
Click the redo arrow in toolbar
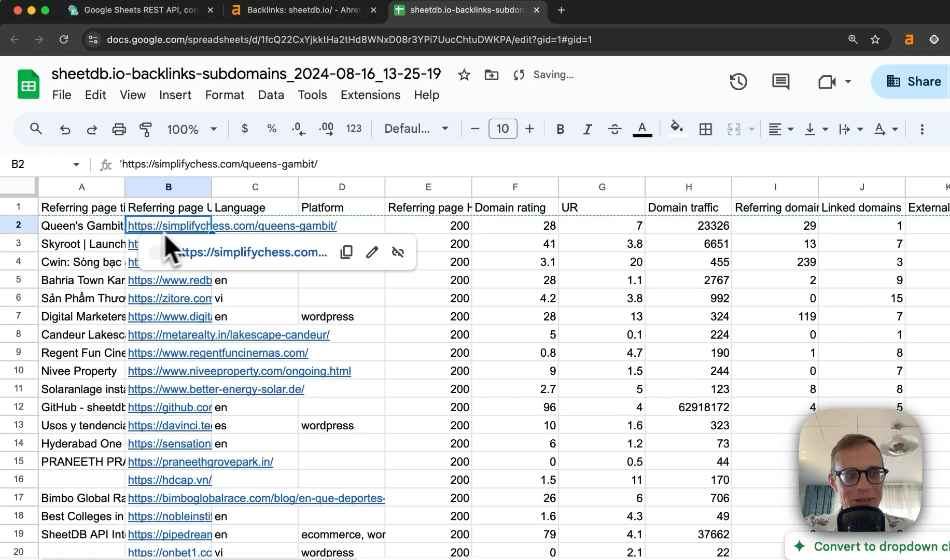point(92,129)
